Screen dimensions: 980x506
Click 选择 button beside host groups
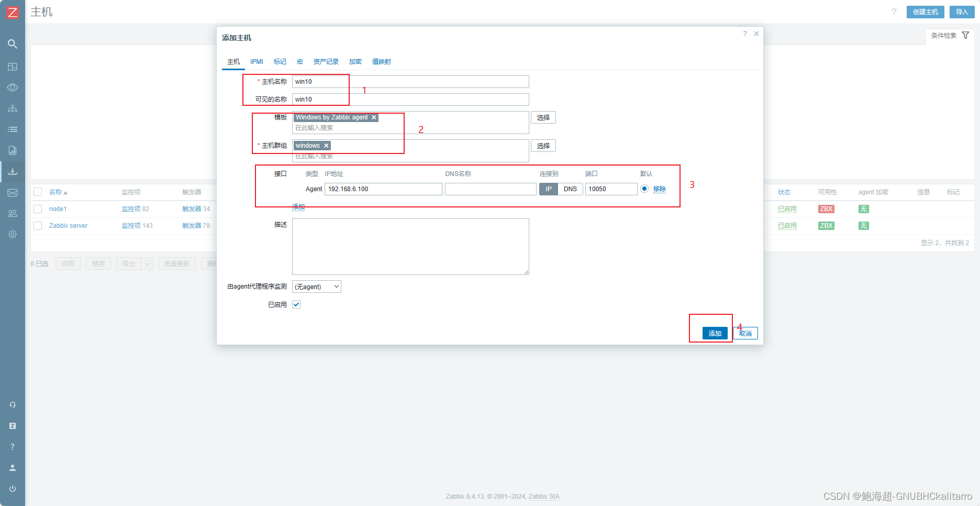pyautogui.click(x=543, y=146)
